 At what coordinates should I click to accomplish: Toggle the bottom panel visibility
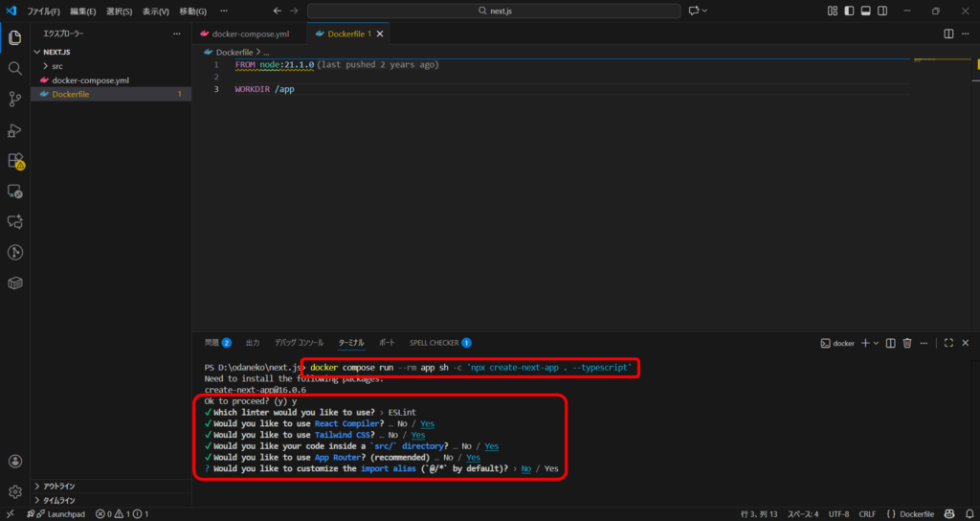click(x=865, y=11)
